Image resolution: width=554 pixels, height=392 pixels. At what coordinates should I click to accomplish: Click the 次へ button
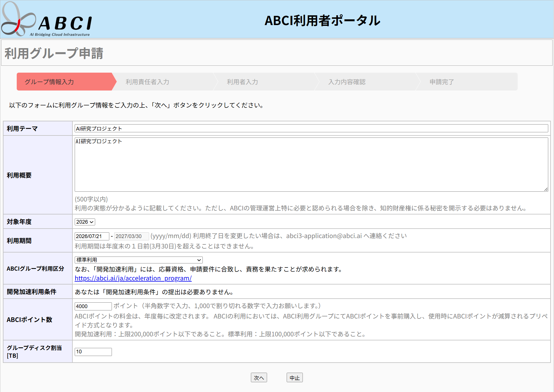pyautogui.click(x=259, y=378)
